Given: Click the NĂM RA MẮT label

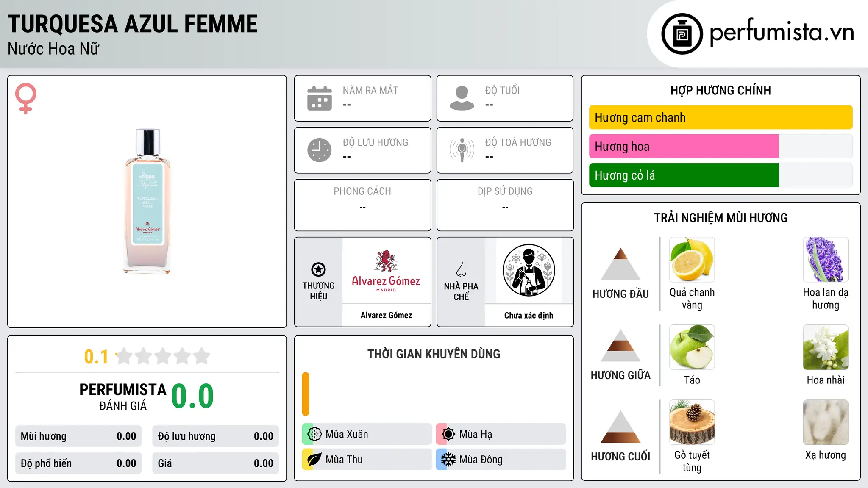Looking at the screenshot, I should click(370, 90).
